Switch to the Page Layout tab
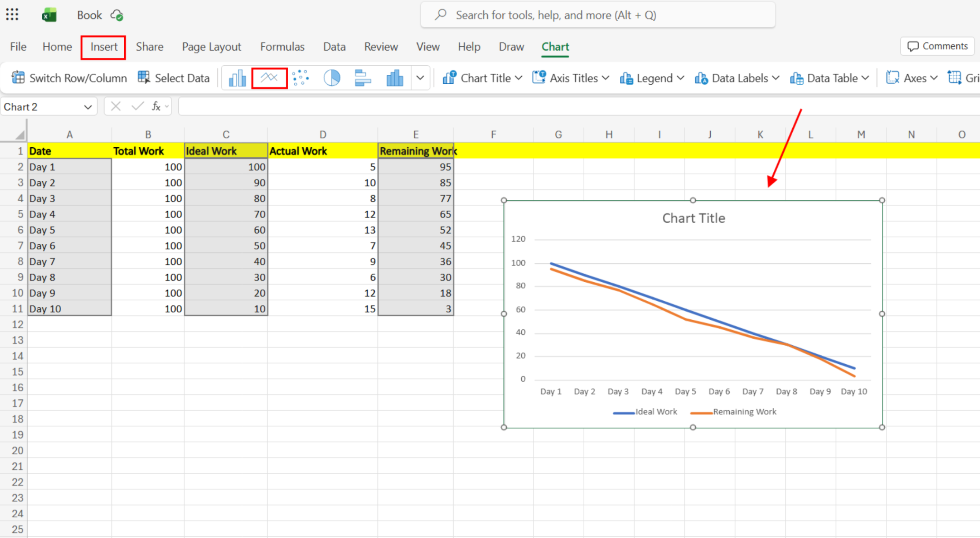980x538 pixels. [x=212, y=47]
